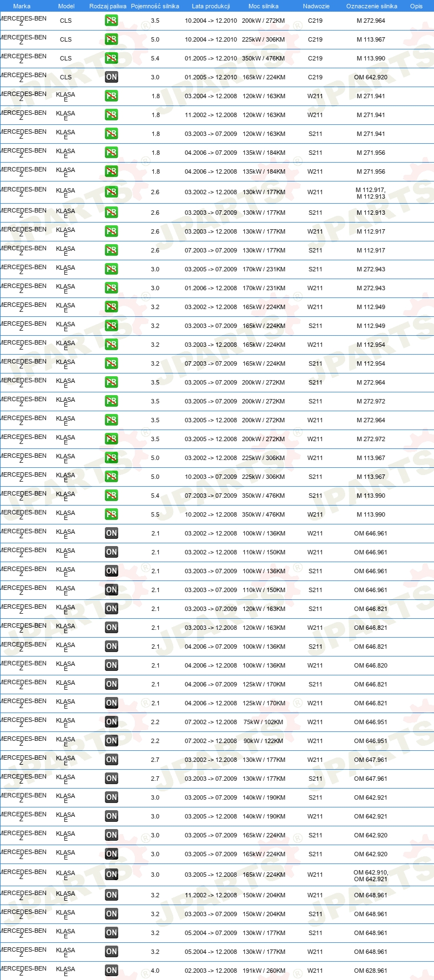The height and width of the screenshot is (980, 434).
Task: Click W211 body cell in the 4.0 row
Action: (x=315, y=971)
